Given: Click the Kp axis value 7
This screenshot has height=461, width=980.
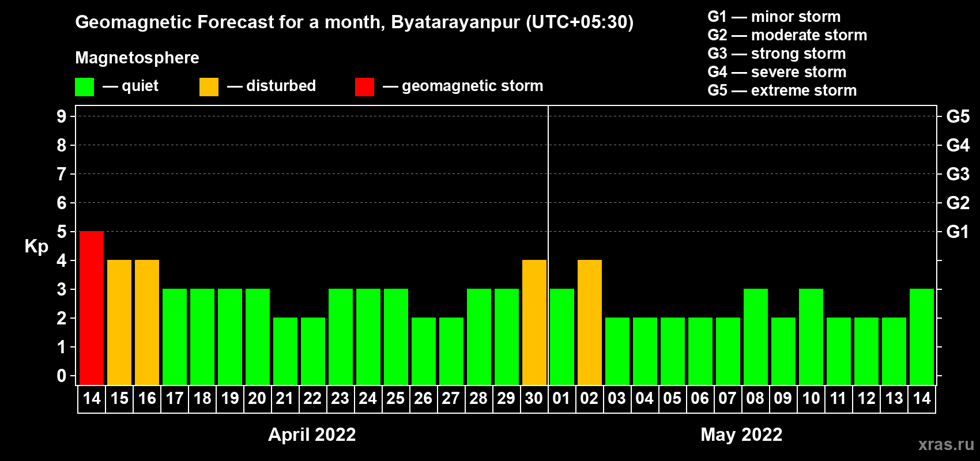Looking at the screenshot, I should (x=62, y=174).
